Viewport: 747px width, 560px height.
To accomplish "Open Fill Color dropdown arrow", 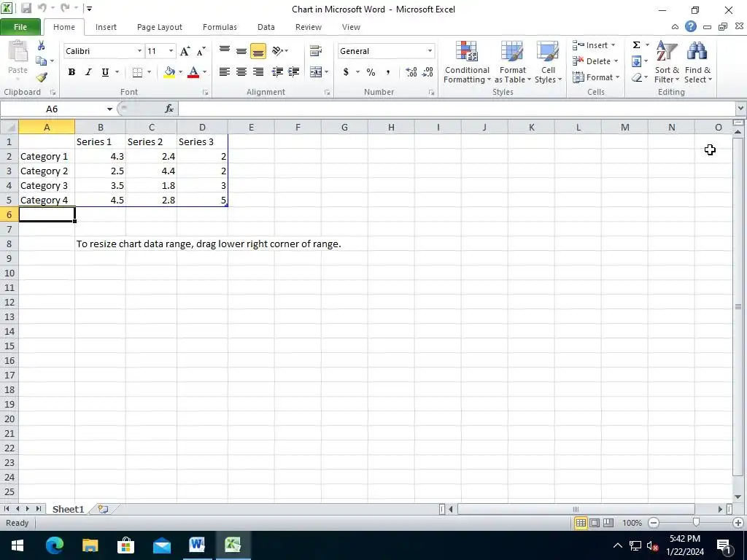I will tap(181, 72).
